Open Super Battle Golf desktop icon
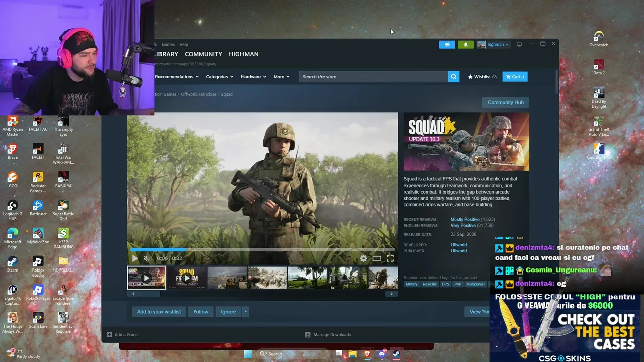This screenshot has width=644, height=362. [63, 211]
